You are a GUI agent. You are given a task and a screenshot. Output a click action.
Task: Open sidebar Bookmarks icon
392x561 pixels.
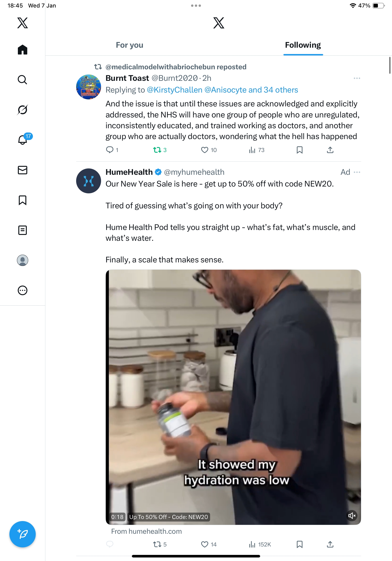tap(23, 200)
